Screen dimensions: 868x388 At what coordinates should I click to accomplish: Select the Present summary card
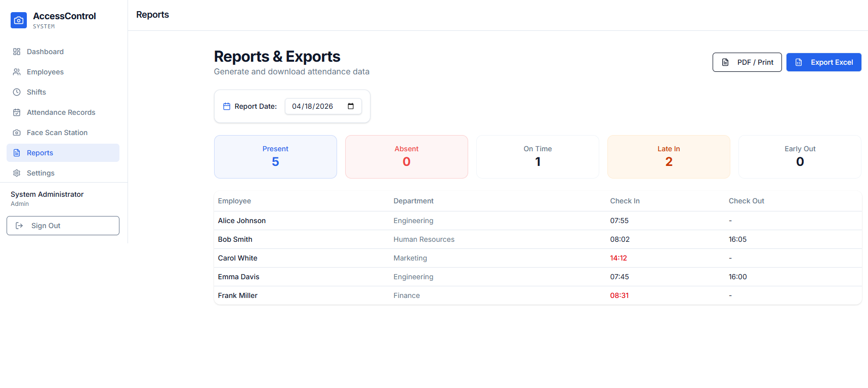tap(275, 157)
